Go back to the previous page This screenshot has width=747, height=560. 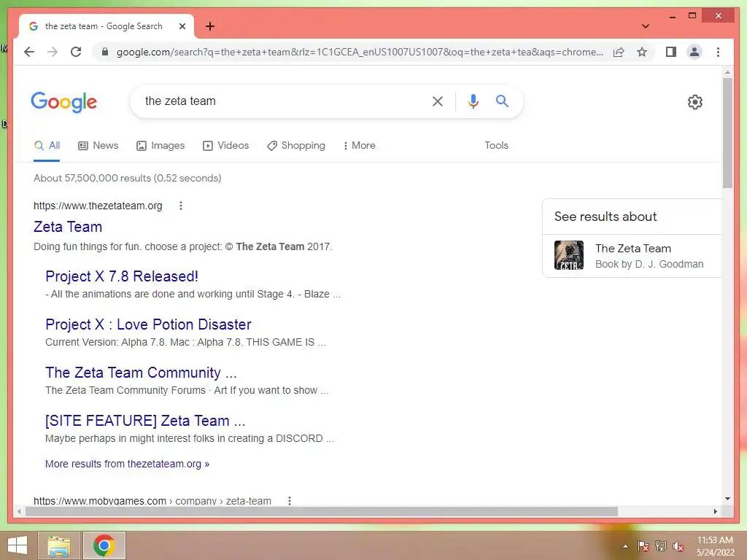tap(29, 52)
